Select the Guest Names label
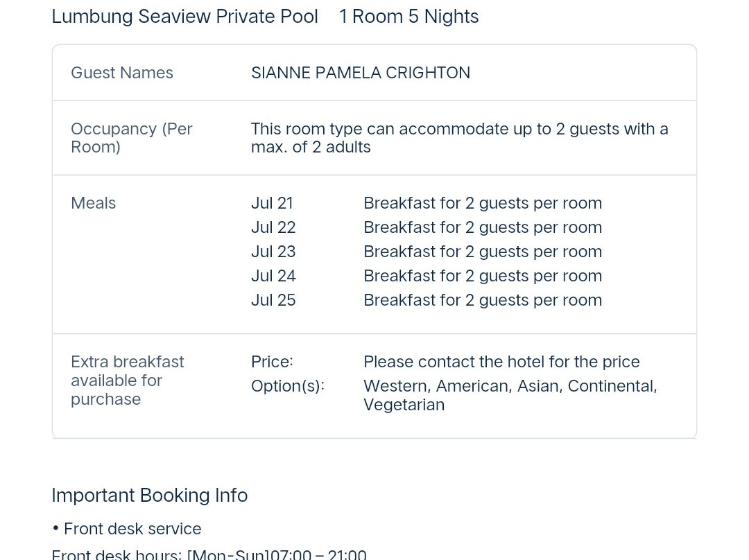749x560 pixels. pos(122,73)
